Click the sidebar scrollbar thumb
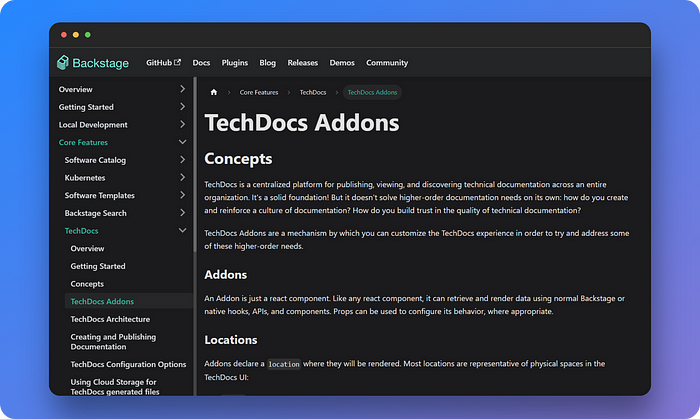Screen dimensions: 700x419 click(x=195, y=165)
